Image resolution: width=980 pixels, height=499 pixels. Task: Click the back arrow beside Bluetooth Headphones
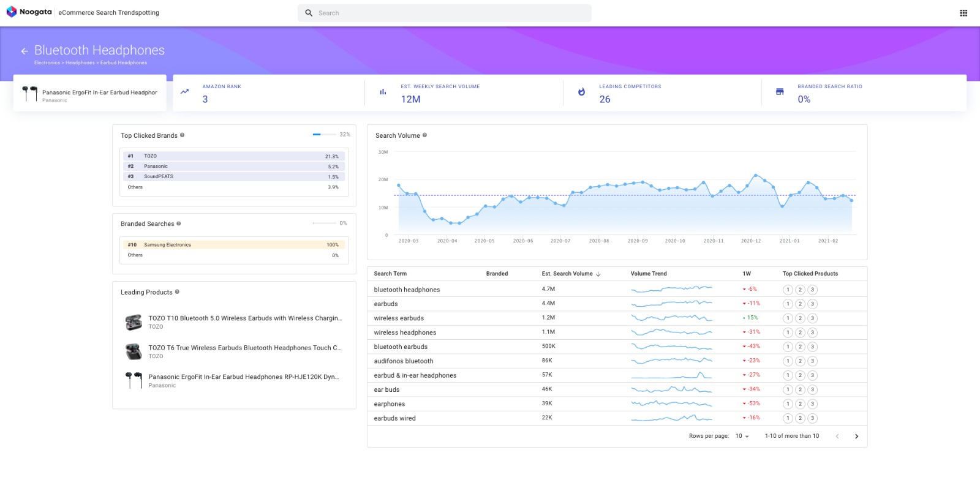point(24,51)
